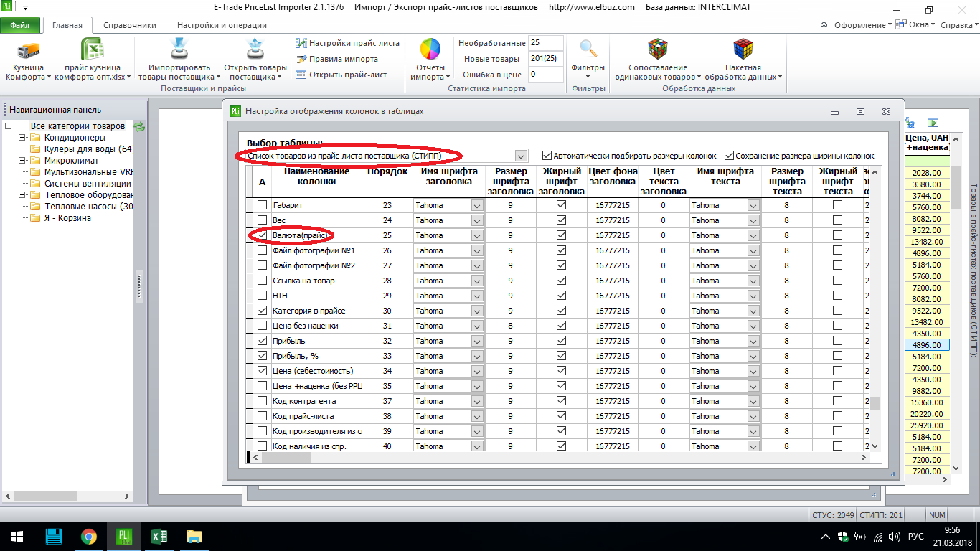Click Импортировать товары поставщика icon

point(179,50)
